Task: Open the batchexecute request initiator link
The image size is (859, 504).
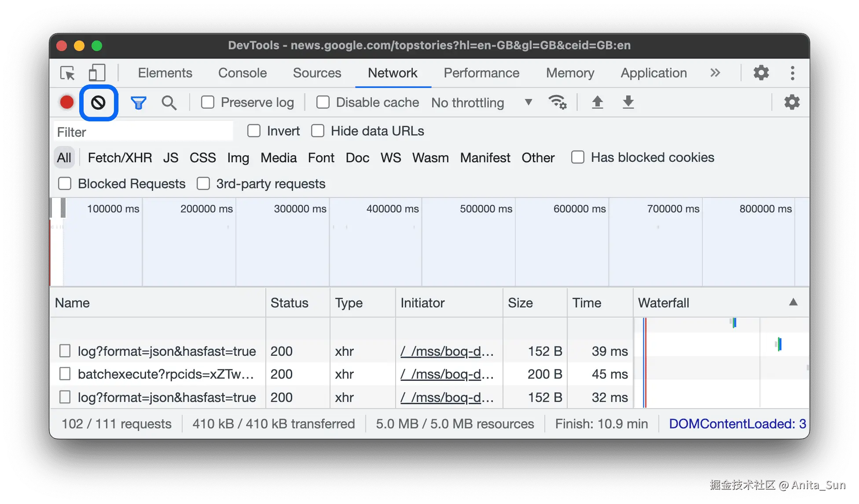Action: [x=447, y=374]
